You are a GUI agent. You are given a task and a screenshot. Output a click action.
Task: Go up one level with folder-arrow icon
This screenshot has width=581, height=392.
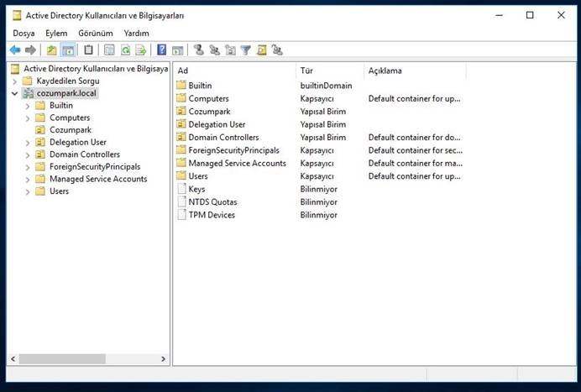(x=51, y=50)
